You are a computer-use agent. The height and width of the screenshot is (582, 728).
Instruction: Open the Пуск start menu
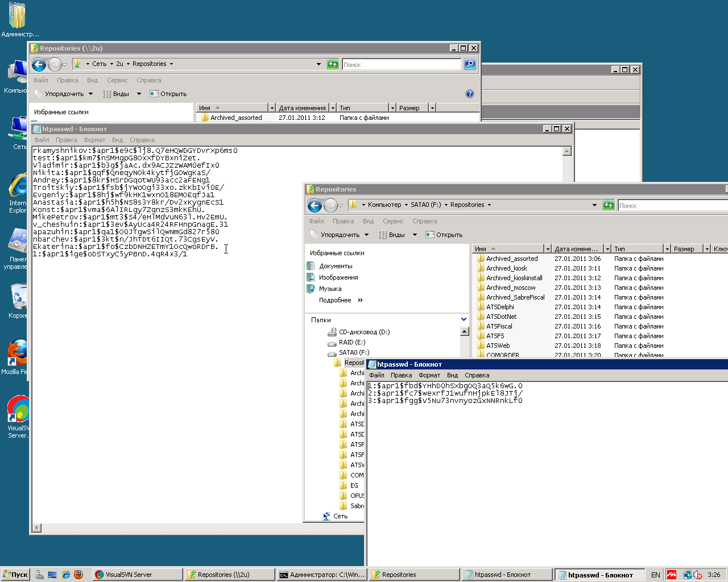pos(15,575)
